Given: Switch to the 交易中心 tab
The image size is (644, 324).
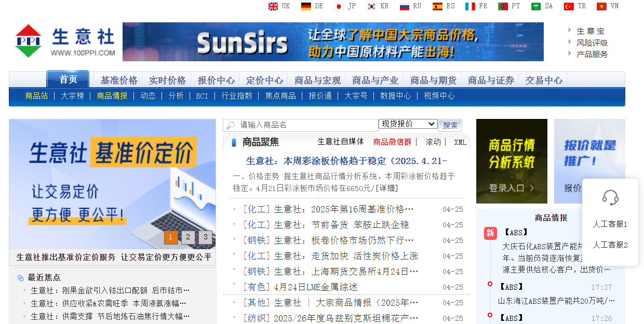Looking at the screenshot, I should (543, 80).
